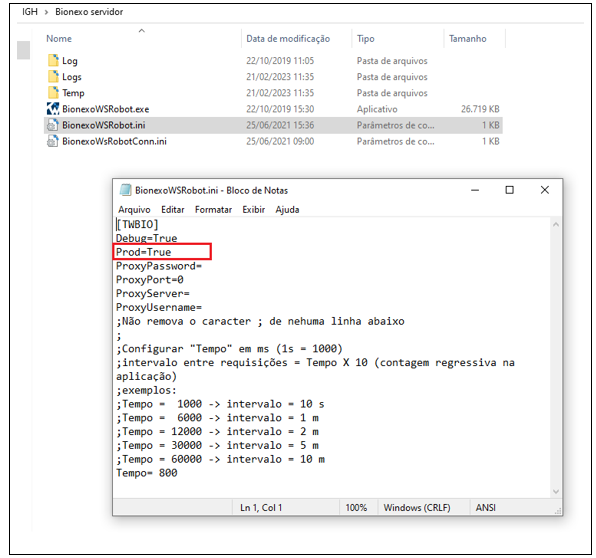Click the Notepad icon in title bar

coord(125,190)
